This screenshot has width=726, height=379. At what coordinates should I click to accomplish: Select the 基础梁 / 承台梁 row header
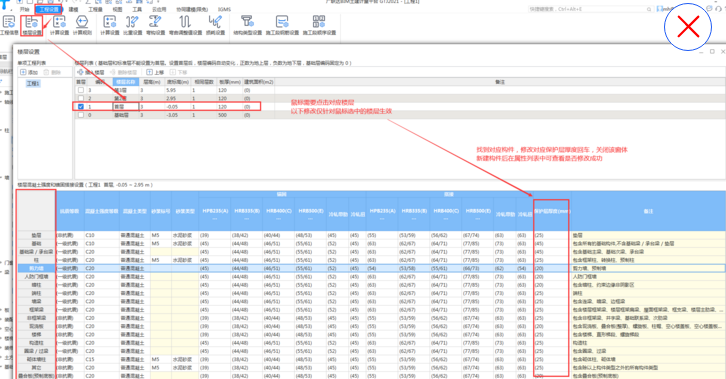pos(36,252)
